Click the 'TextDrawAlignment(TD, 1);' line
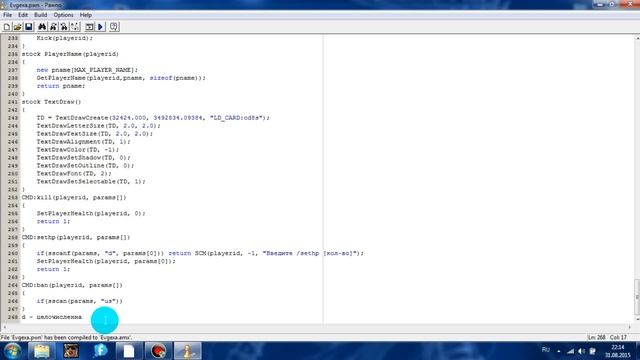 click(x=83, y=142)
